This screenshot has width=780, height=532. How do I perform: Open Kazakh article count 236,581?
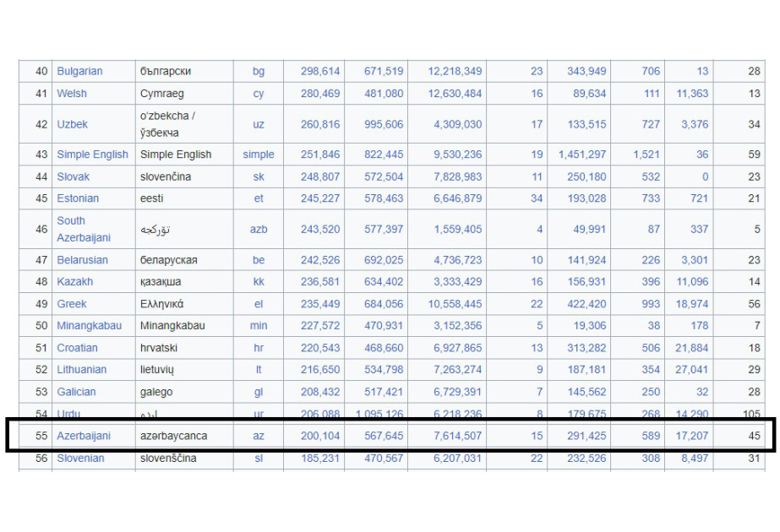pos(320,282)
